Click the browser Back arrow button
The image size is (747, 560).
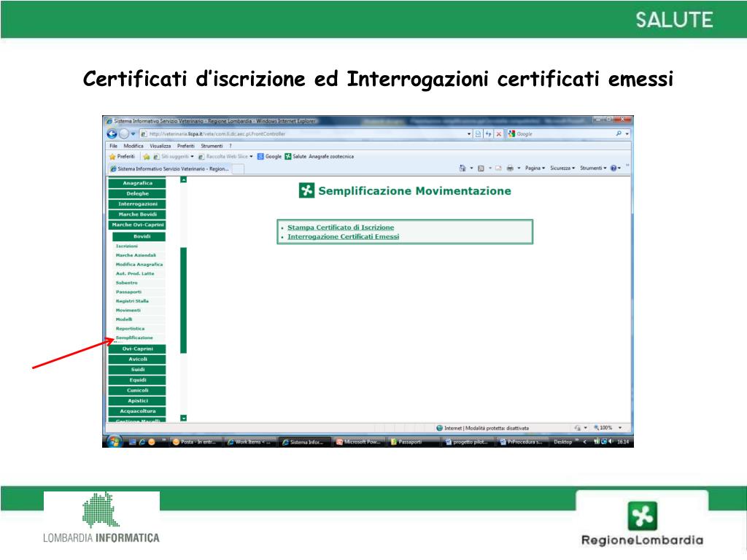coord(112,133)
